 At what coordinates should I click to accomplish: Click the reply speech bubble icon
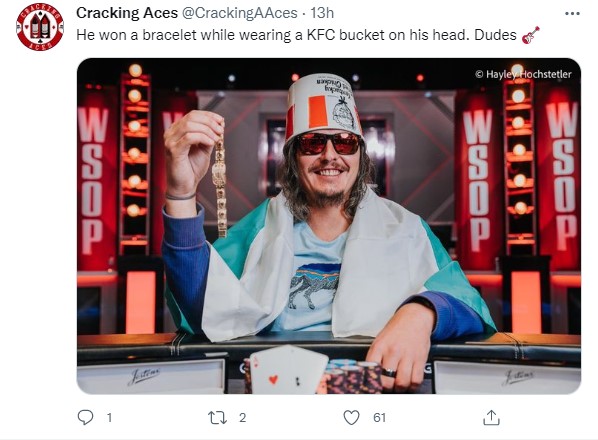(x=85, y=418)
